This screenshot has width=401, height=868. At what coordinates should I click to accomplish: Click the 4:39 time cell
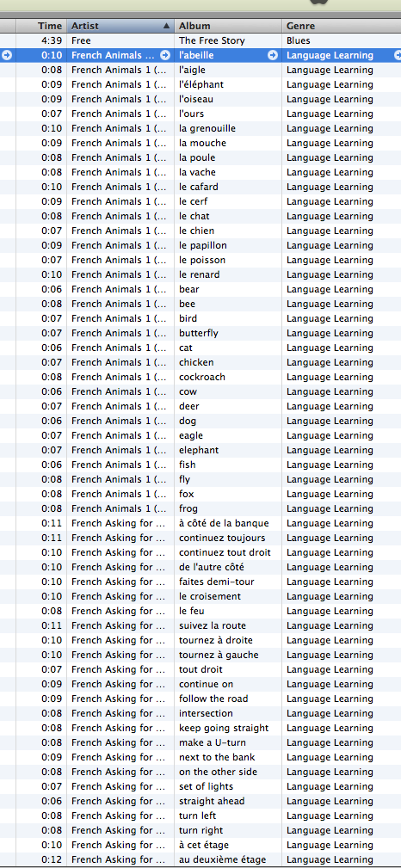(52, 40)
